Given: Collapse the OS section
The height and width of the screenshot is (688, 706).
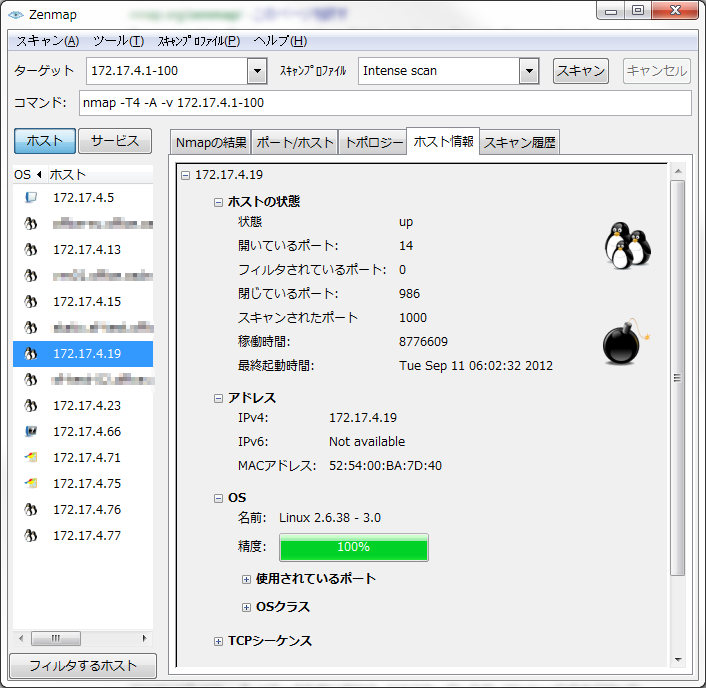Looking at the screenshot, I should [218, 498].
